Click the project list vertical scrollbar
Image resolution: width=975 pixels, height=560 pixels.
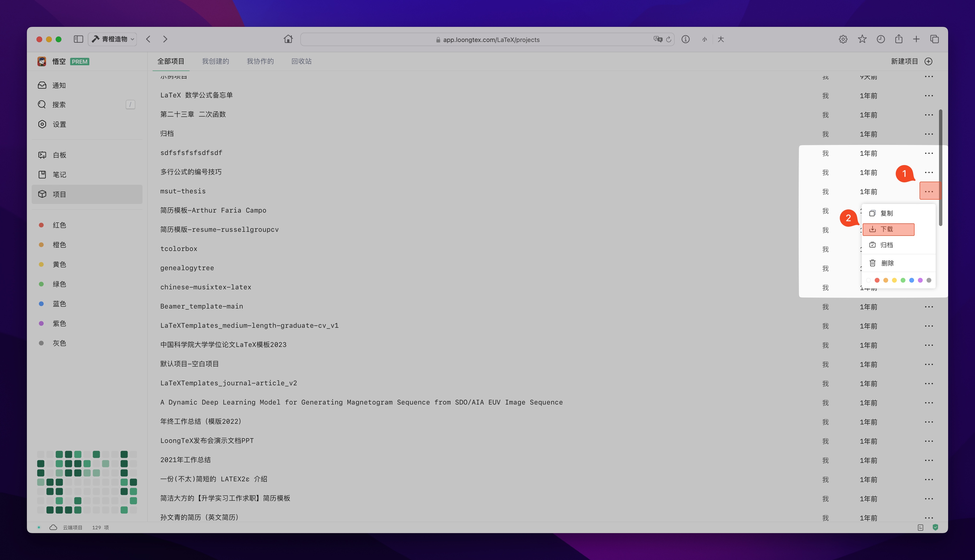click(x=940, y=168)
